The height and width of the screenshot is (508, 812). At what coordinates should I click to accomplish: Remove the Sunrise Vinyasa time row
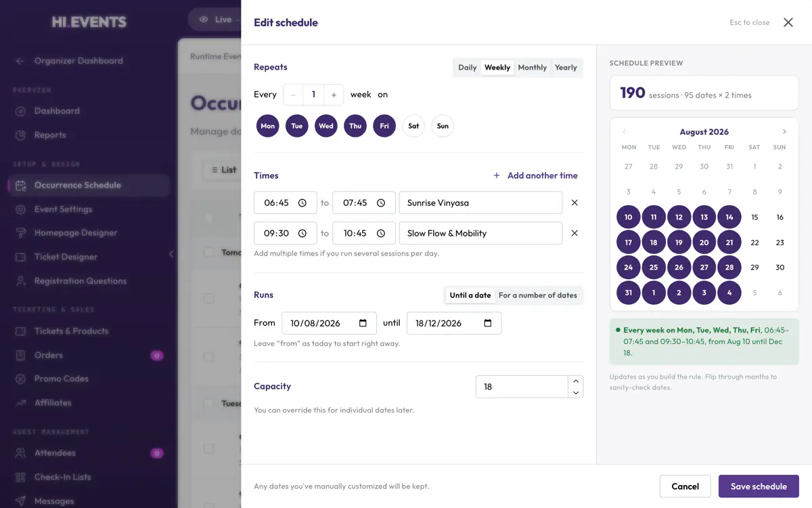coord(574,203)
